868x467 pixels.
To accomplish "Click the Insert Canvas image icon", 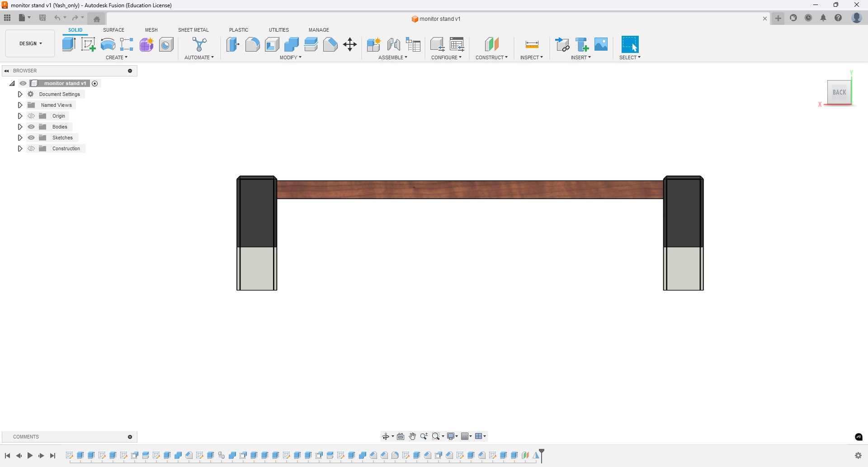I will point(601,44).
